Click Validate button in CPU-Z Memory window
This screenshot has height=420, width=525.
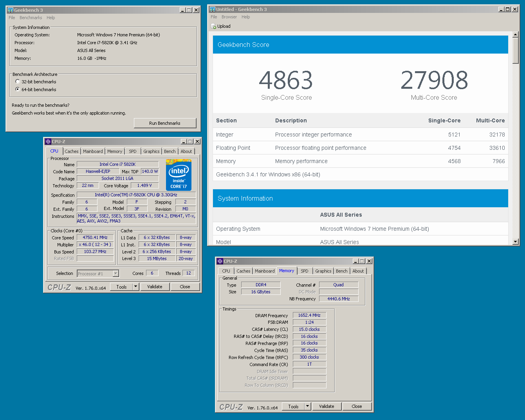click(x=327, y=406)
